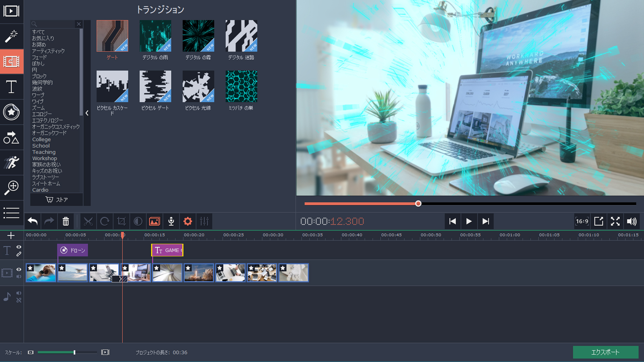The height and width of the screenshot is (362, 644).
Task: Collapse the transitions category panel arrow
Action: pyautogui.click(x=87, y=113)
